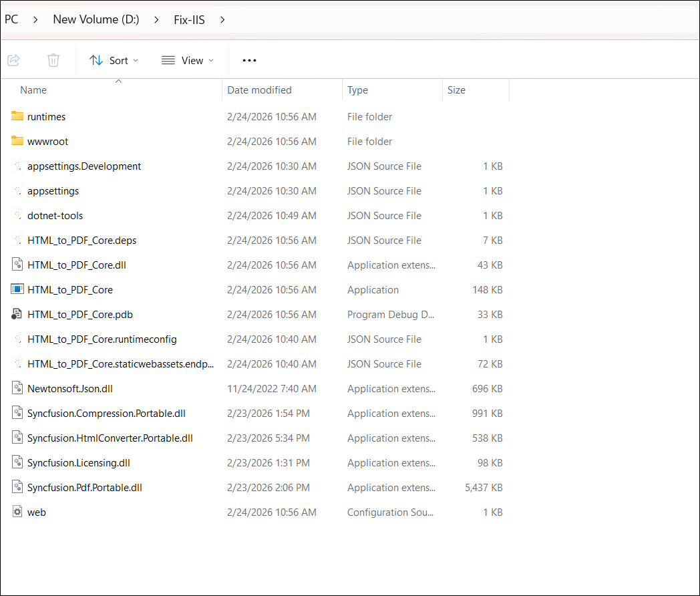Sort by the Name column header

click(33, 90)
